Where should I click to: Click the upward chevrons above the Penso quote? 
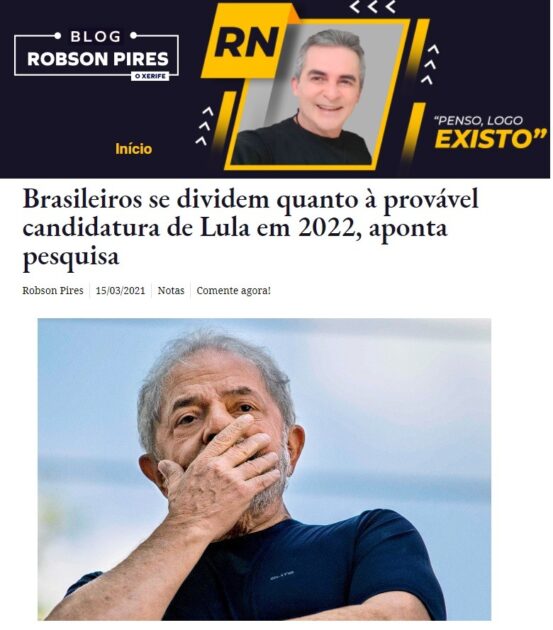pos(430,64)
